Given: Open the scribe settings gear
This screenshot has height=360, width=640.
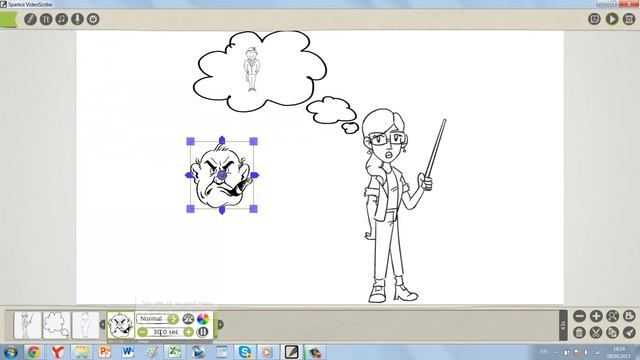Looking at the screenshot, I should (x=93, y=19).
